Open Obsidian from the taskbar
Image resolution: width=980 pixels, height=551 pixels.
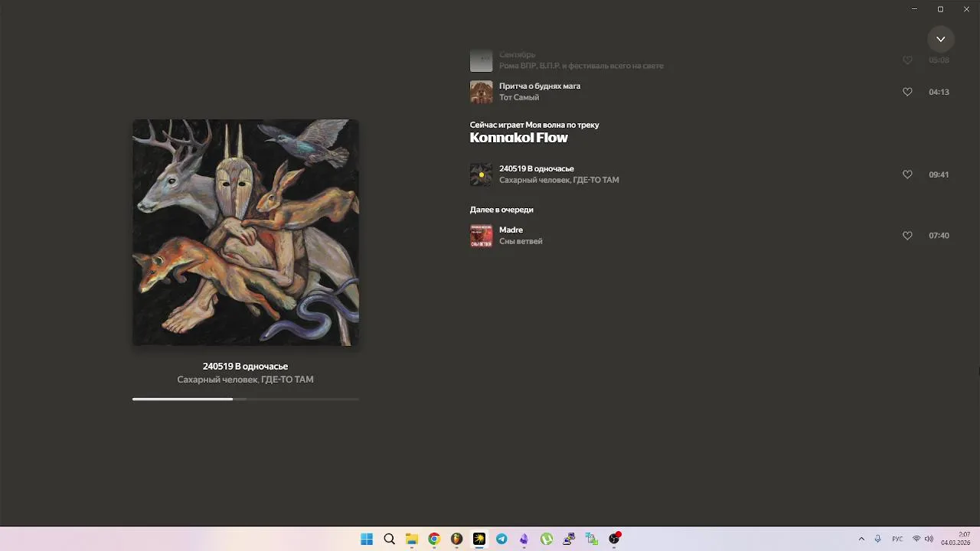pos(524,539)
